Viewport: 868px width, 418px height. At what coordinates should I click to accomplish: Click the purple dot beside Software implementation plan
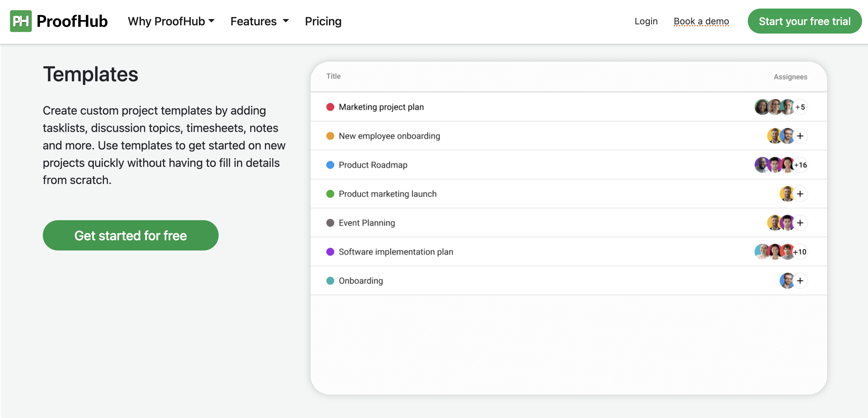pyautogui.click(x=330, y=252)
